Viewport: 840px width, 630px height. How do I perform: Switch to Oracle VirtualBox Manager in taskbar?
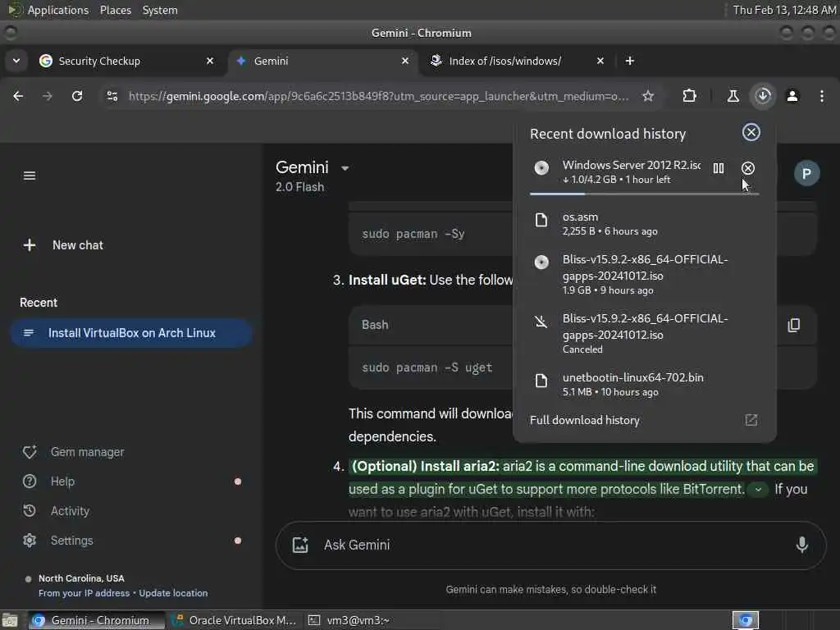tap(234, 620)
